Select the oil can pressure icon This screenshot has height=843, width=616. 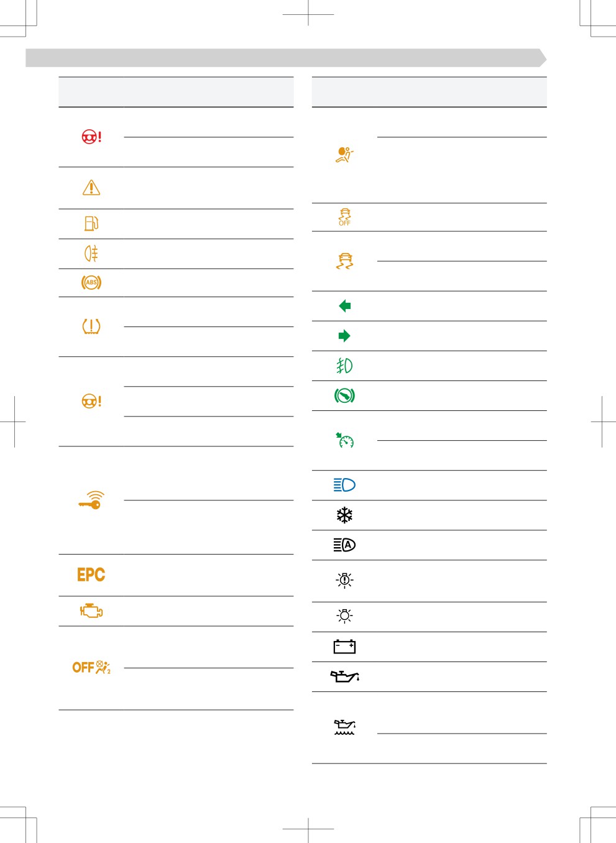(344, 676)
